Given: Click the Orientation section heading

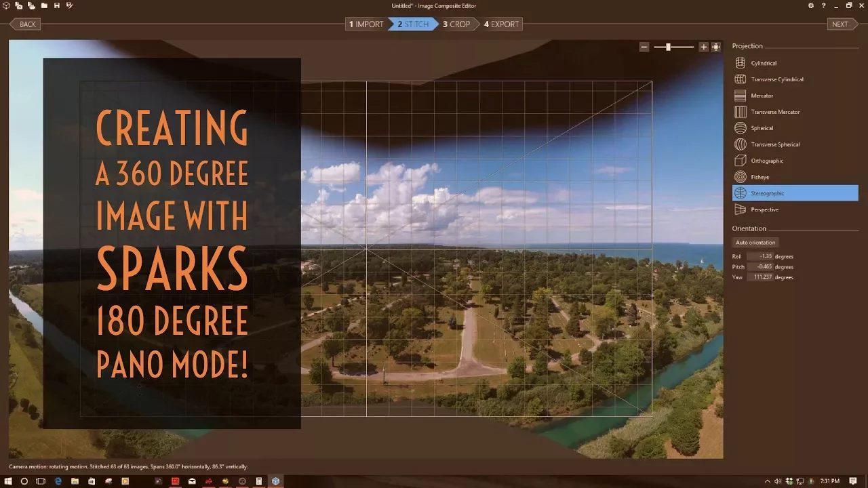Looking at the screenshot, I should [x=749, y=228].
